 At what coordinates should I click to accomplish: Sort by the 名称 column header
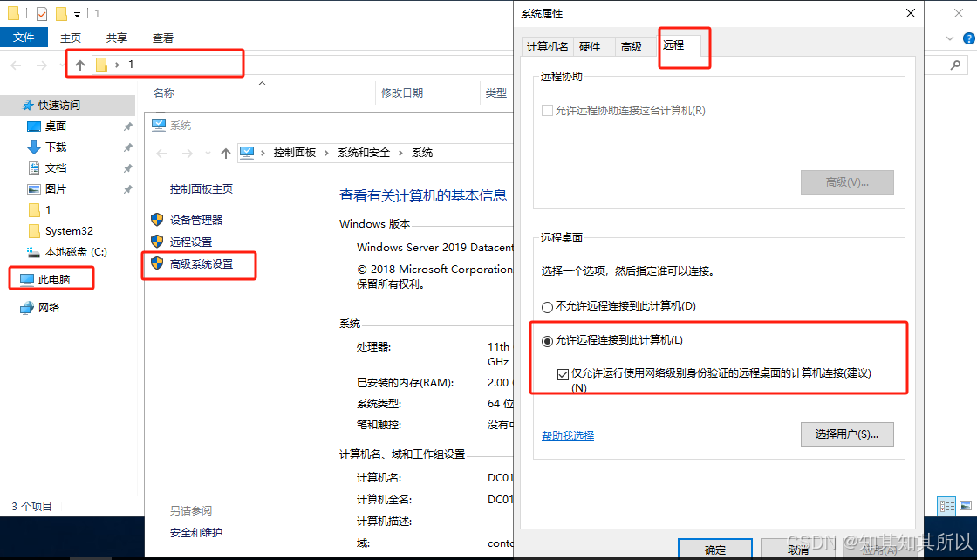click(164, 92)
